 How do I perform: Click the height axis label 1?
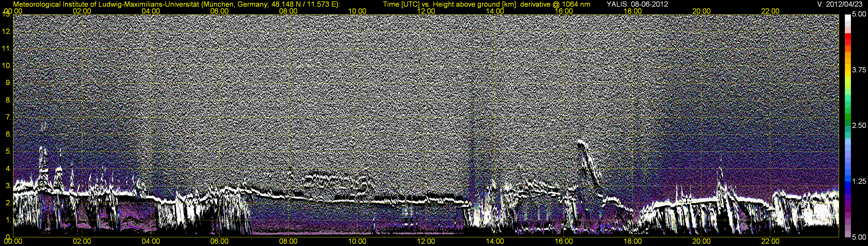(x=8, y=220)
